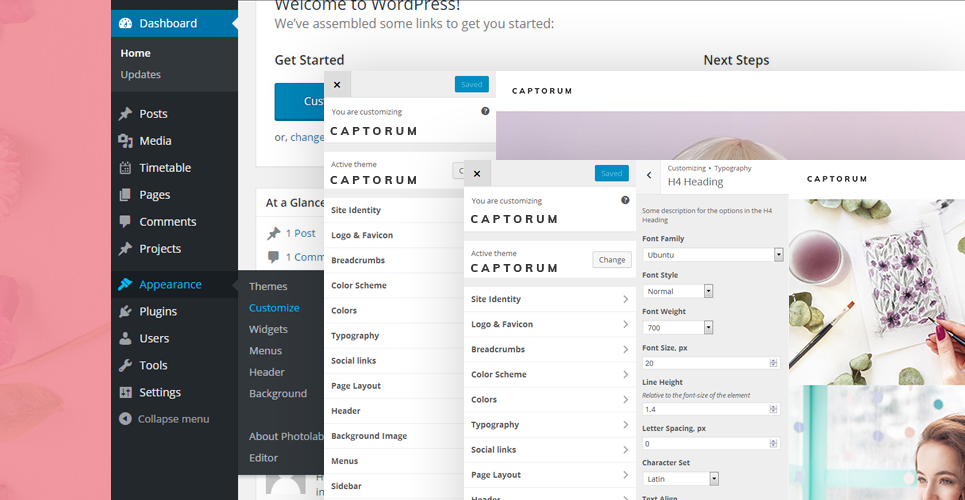
Task: Select Customize in the Appearance submenu
Action: click(x=274, y=308)
